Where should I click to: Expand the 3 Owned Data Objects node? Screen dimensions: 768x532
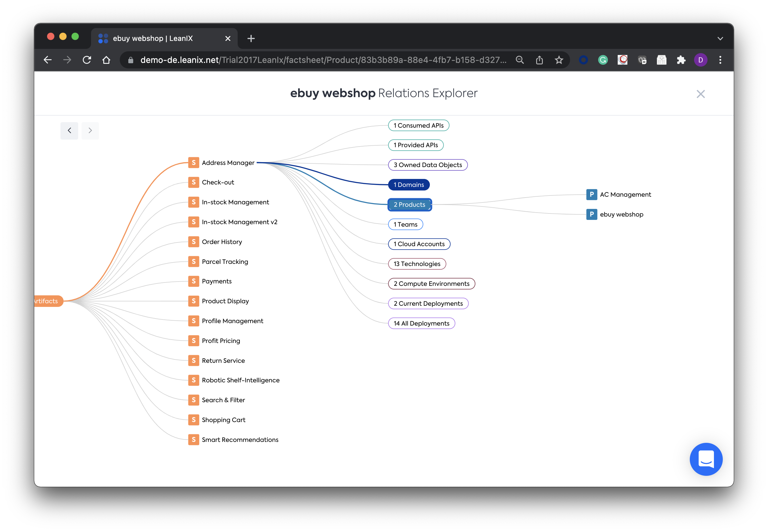[428, 165]
